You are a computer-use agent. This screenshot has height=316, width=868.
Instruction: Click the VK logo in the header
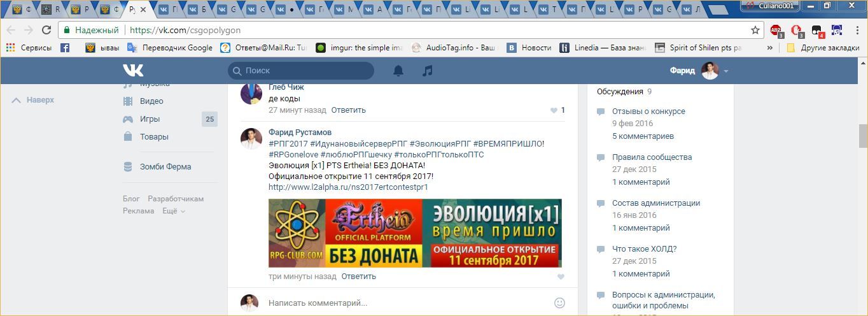(133, 71)
